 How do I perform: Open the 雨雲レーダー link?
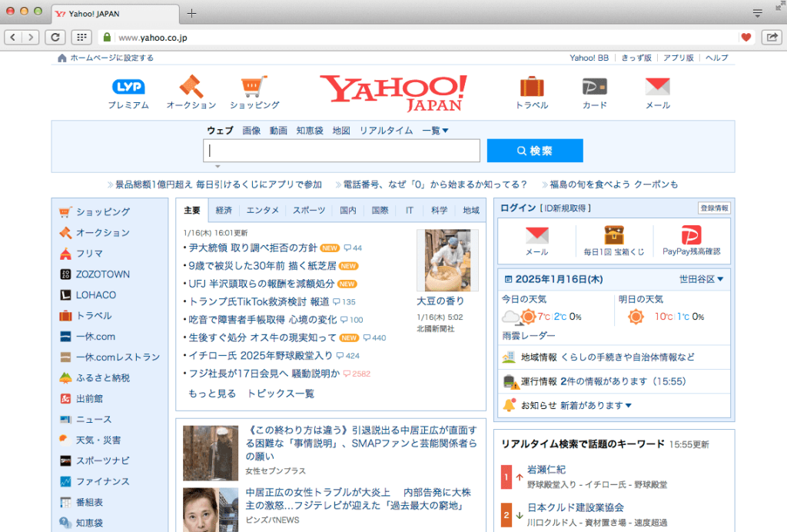tap(529, 336)
